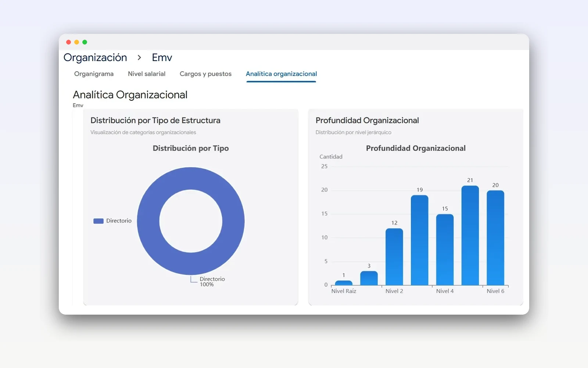The width and height of the screenshot is (588, 368).
Task: Click the Nivel Raíz axis label
Action: pos(344,291)
